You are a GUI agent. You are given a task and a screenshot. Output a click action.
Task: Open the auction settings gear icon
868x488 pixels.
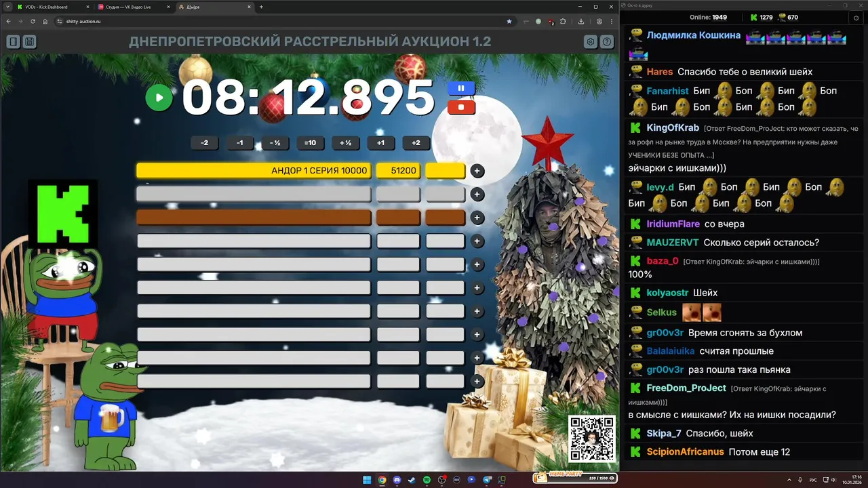click(591, 42)
